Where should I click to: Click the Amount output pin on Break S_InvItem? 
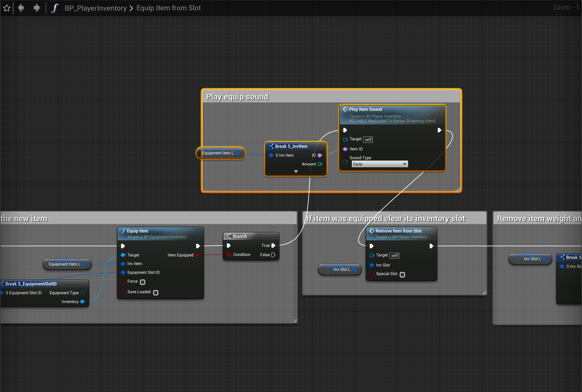(320, 164)
